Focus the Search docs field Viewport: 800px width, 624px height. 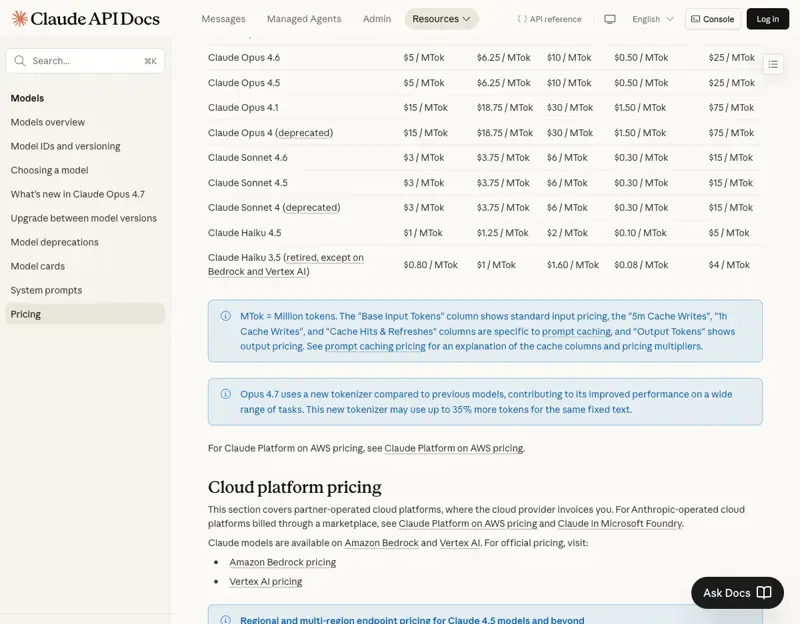[85, 61]
